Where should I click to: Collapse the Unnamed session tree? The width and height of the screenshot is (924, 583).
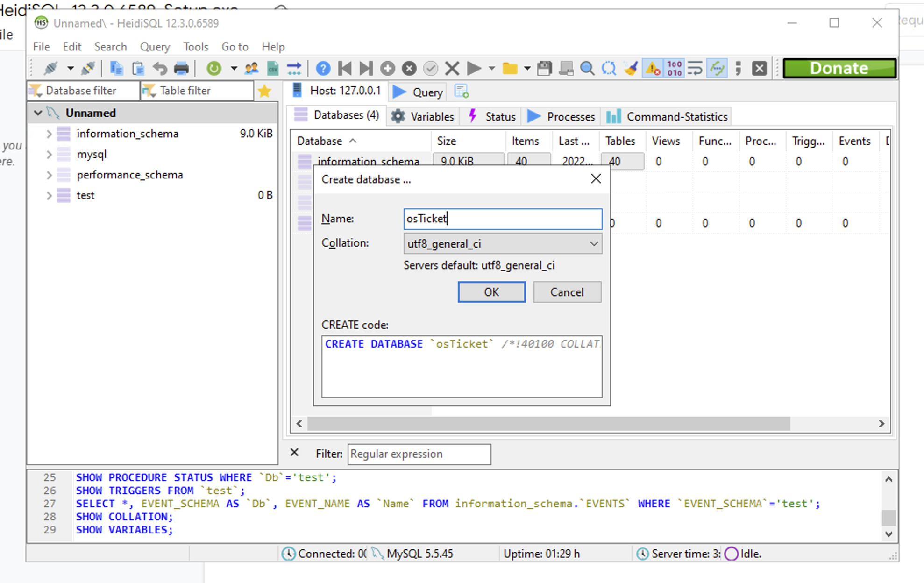click(38, 113)
